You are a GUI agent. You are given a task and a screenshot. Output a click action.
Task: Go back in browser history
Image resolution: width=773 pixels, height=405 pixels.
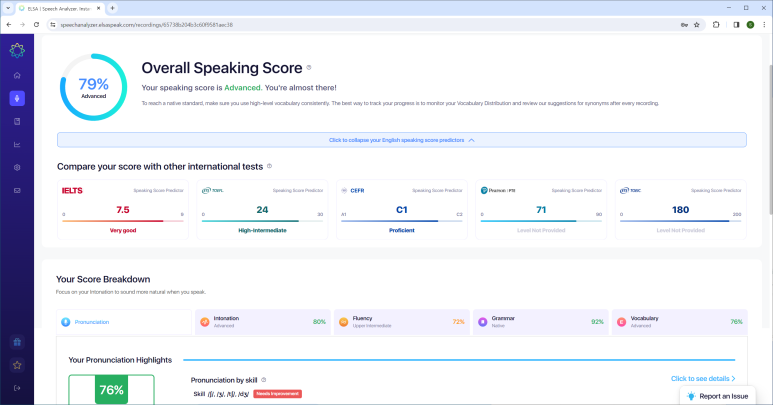coord(9,25)
